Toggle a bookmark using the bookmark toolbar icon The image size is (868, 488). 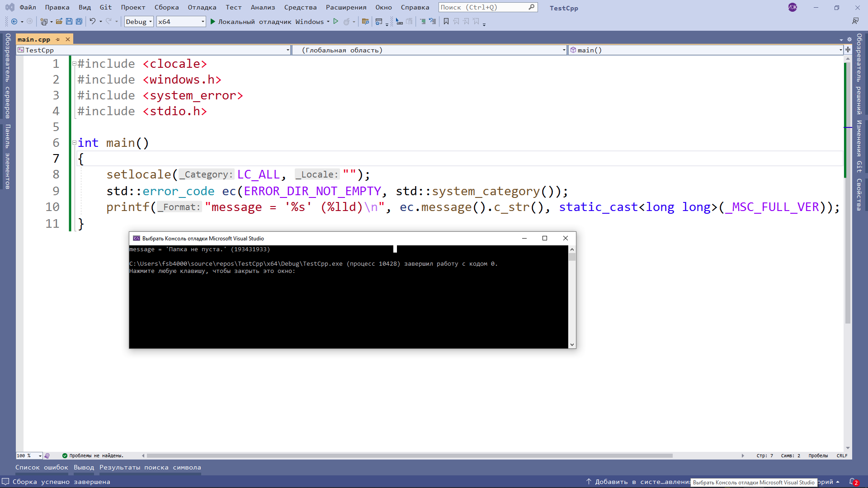[x=446, y=21]
